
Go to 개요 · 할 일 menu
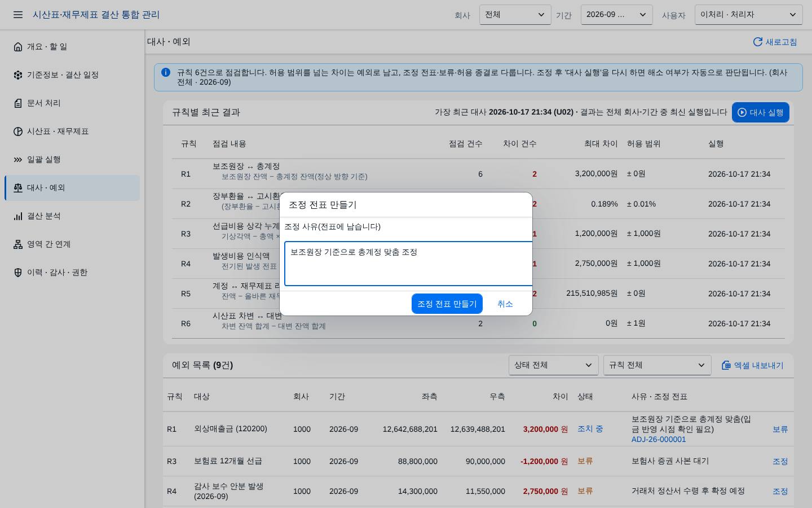click(72, 47)
